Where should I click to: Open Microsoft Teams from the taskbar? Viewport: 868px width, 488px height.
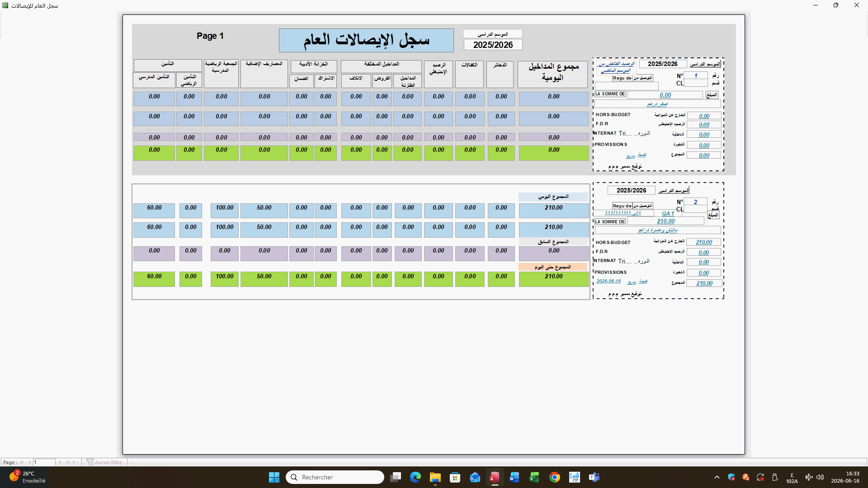[x=594, y=477]
